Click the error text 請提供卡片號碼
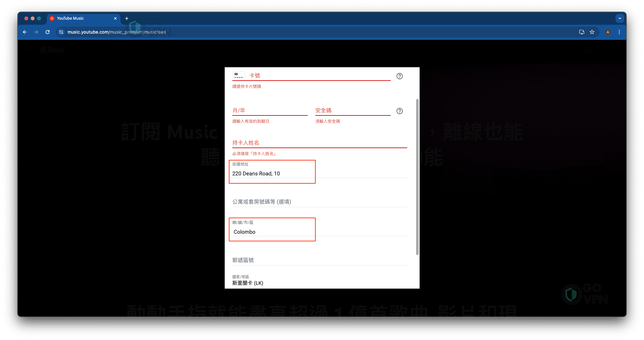Image resolution: width=644 pixels, height=340 pixels. point(247,86)
